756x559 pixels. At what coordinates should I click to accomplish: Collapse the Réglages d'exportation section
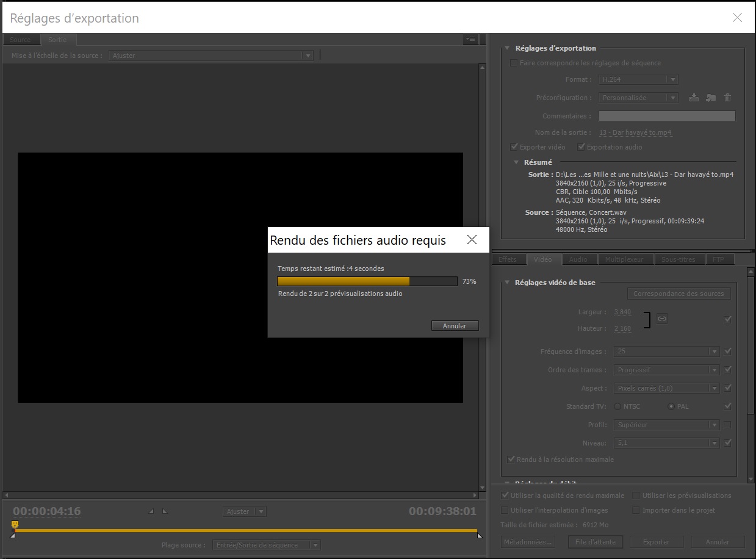(506, 48)
